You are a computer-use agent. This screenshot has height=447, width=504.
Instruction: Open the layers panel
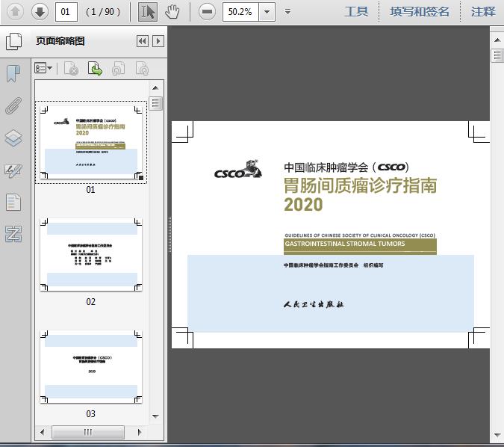point(13,138)
